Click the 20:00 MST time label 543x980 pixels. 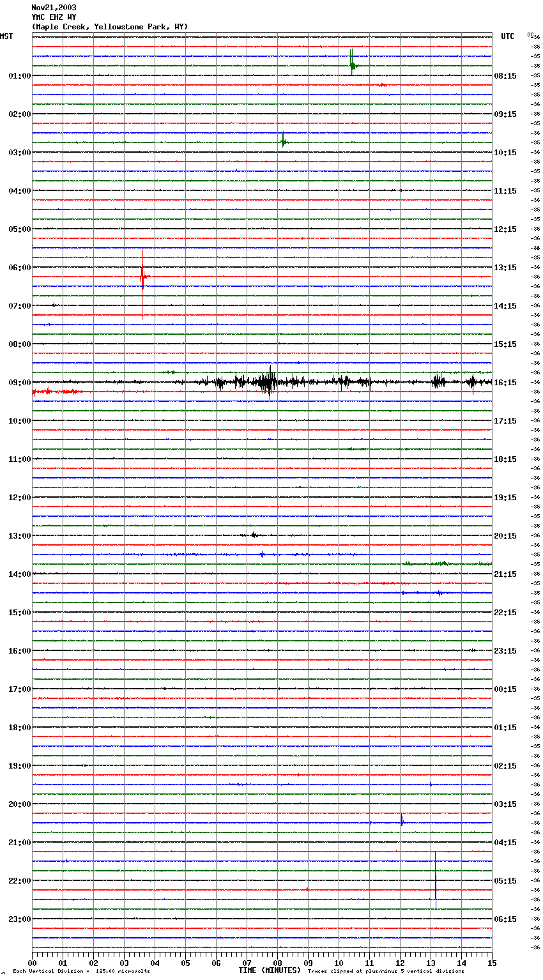pos(19,804)
